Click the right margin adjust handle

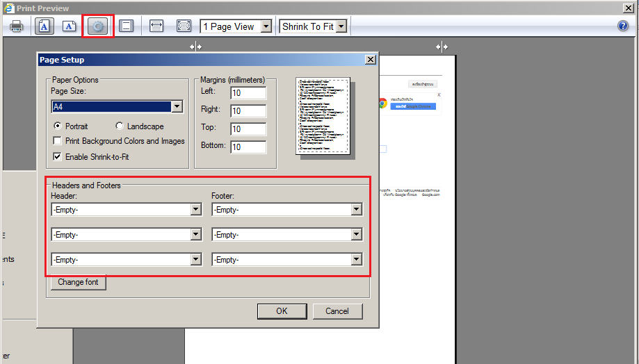(x=442, y=47)
